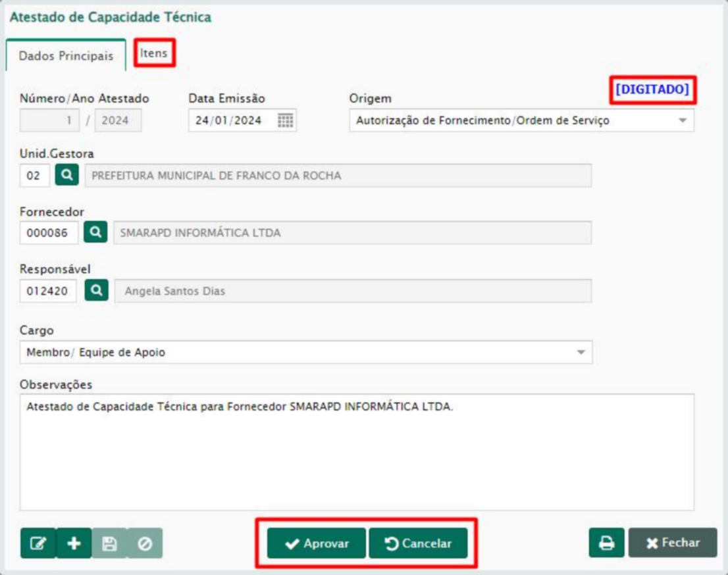Viewport: 728px width, 575px height.
Task: Click the save floppy disk icon
Action: (109, 543)
